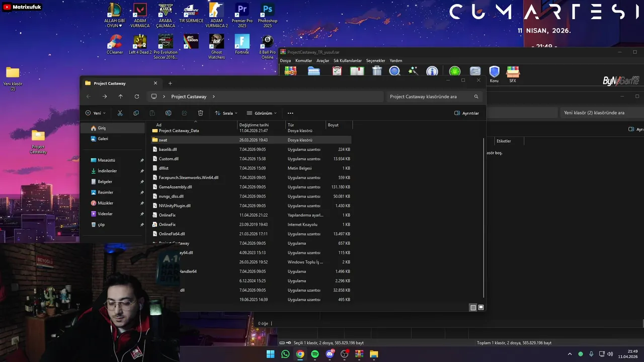
Task: Click WinRAR Koru shield icon
Action: (494, 74)
